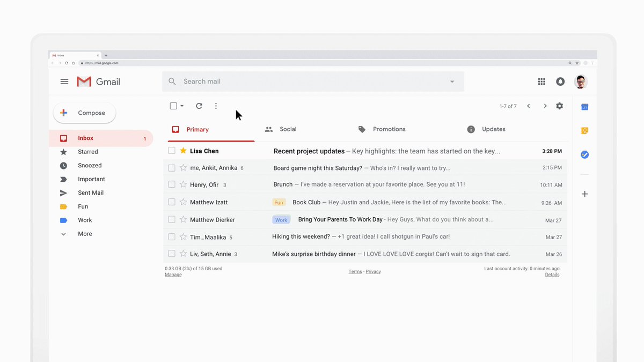Show search options dropdown arrow

[452, 82]
